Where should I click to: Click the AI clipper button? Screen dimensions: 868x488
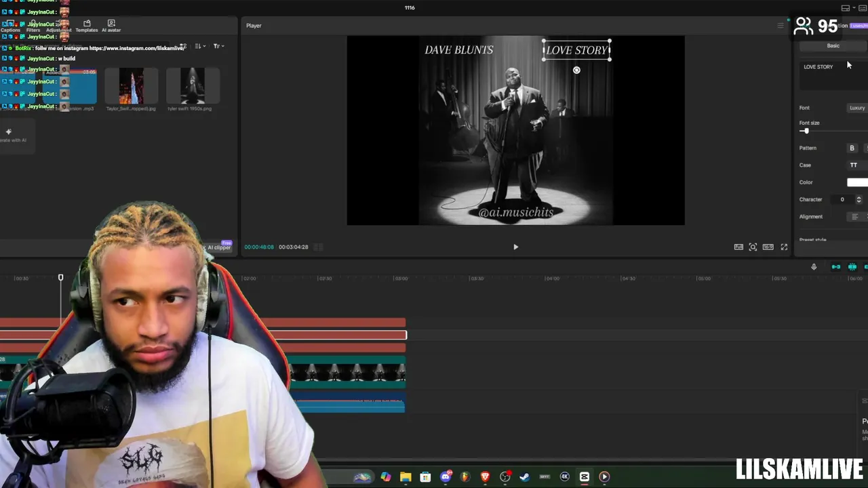click(x=218, y=247)
